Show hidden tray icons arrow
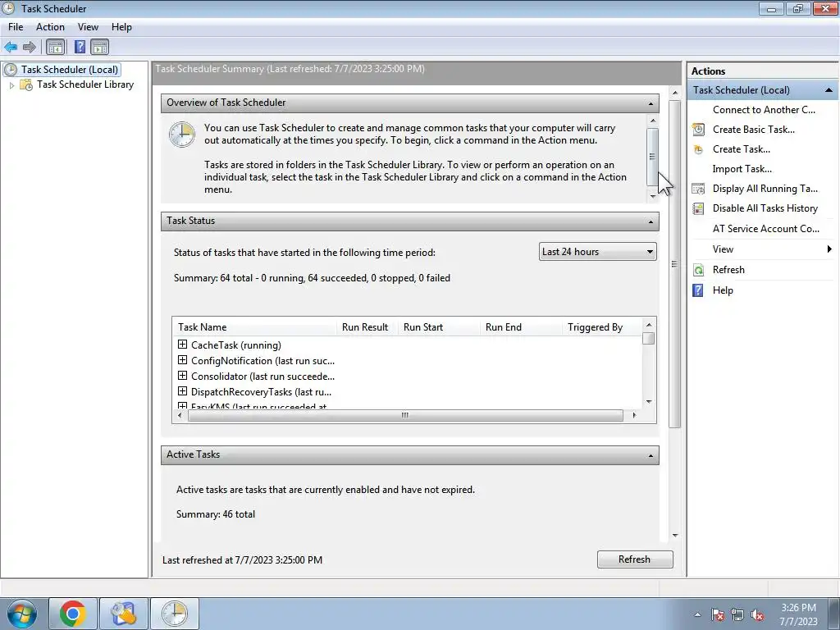This screenshot has height=630, width=840. [x=697, y=615]
